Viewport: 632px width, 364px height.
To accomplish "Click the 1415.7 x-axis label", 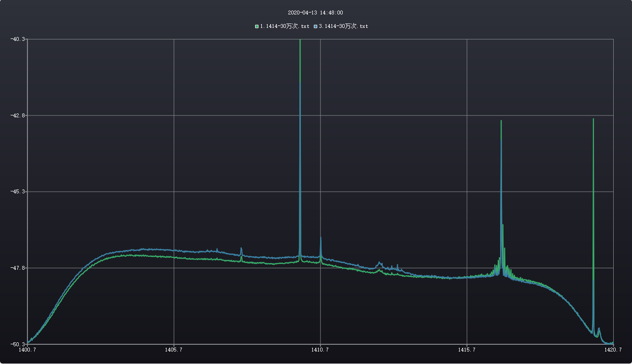I will 466,350.
